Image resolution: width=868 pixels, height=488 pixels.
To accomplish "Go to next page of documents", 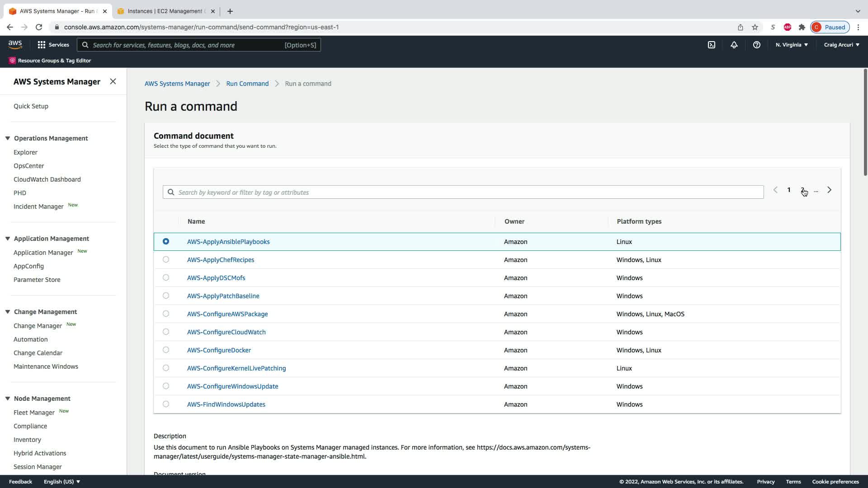I will (829, 190).
